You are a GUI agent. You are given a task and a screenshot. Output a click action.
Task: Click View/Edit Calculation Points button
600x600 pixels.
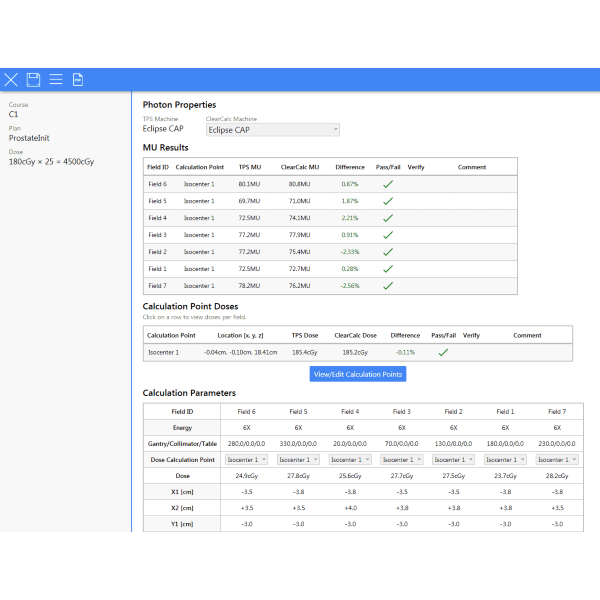coord(358,374)
